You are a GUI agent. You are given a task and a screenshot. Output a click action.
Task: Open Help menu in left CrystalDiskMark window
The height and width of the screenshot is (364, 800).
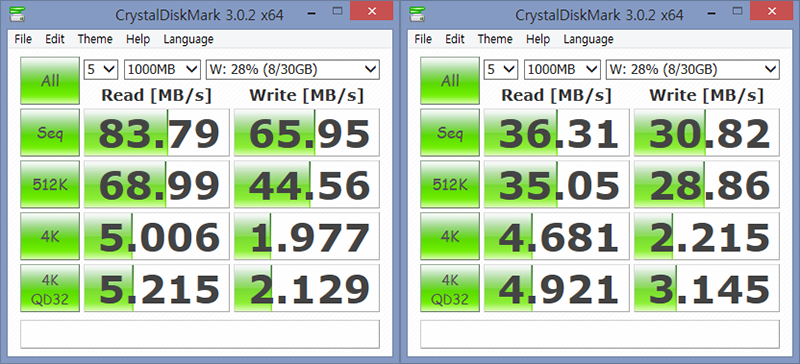(x=138, y=39)
